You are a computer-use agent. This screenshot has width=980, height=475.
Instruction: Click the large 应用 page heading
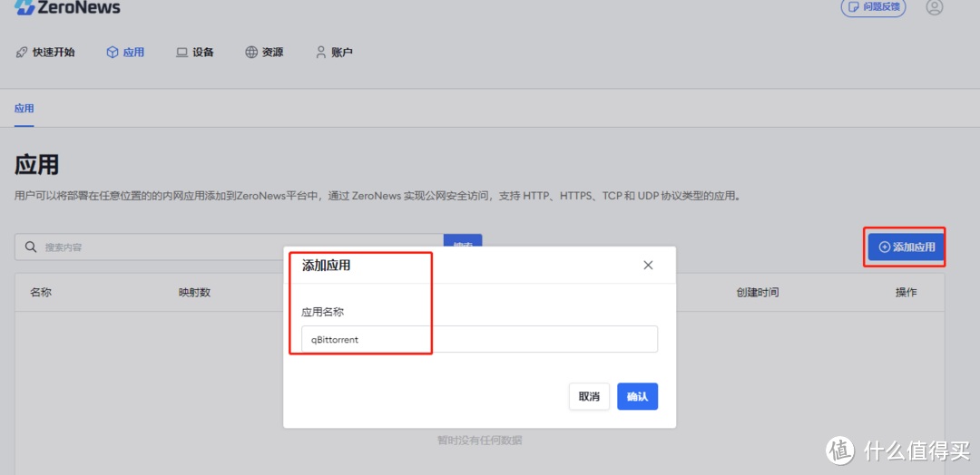(37, 165)
